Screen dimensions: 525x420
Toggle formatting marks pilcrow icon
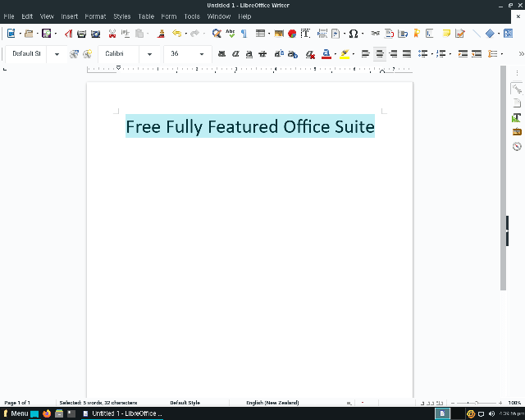(244, 34)
